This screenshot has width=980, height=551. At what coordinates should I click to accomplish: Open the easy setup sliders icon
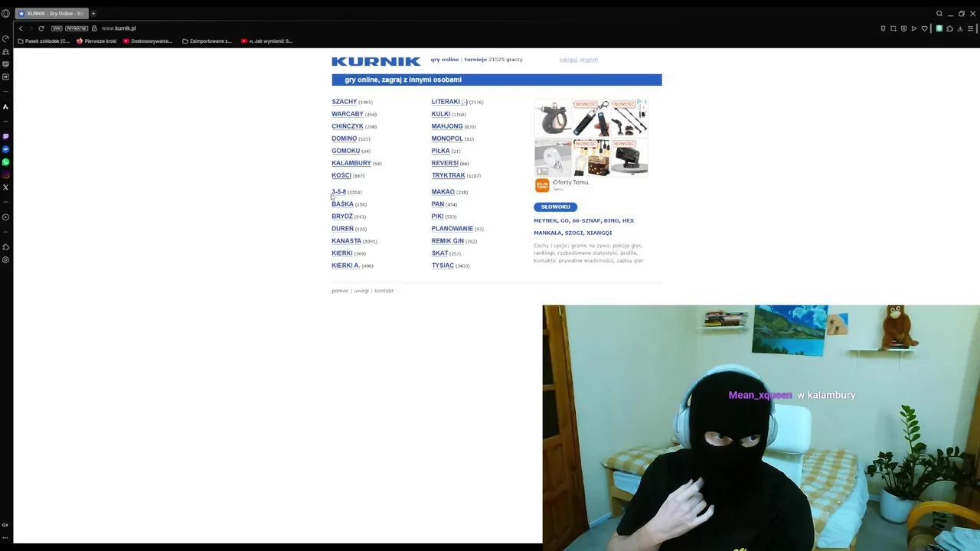click(971, 28)
